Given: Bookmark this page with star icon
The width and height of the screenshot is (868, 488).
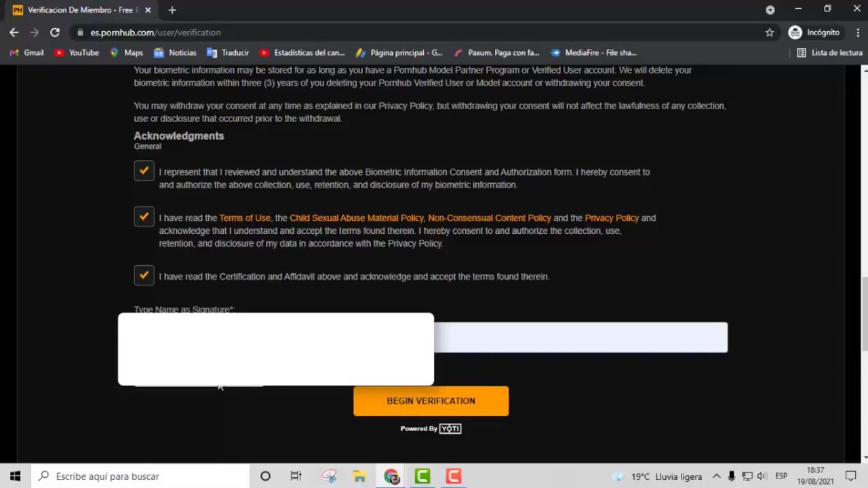Looking at the screenshot, I should point(770,33).
